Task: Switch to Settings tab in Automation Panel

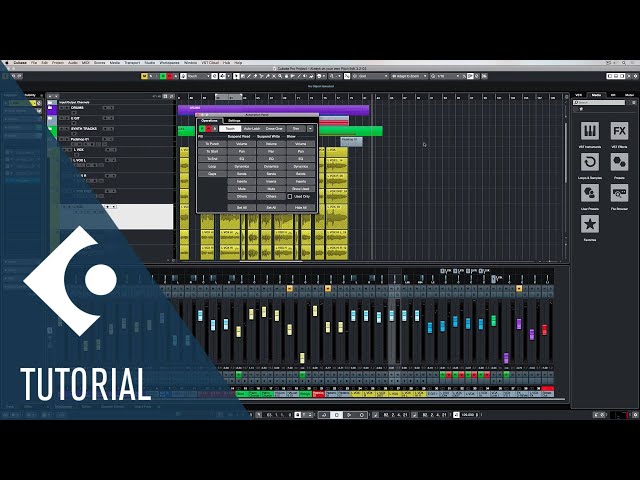Action: (x=234, y=121)
